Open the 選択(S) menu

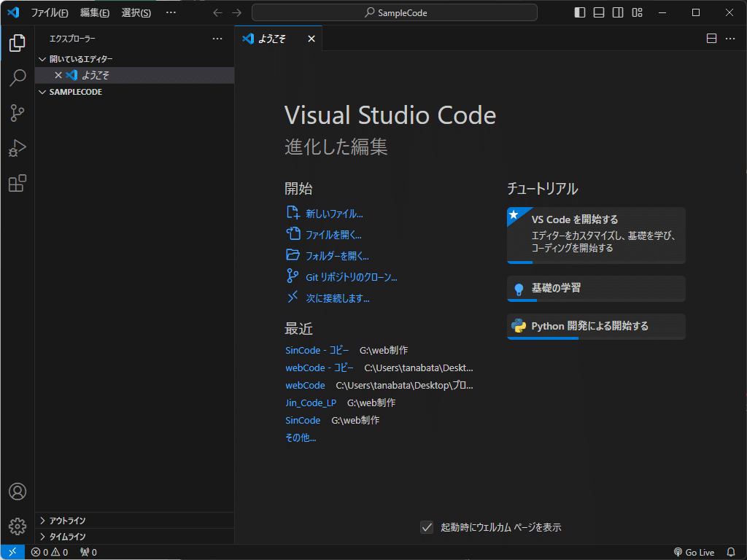tap(136, 13)
